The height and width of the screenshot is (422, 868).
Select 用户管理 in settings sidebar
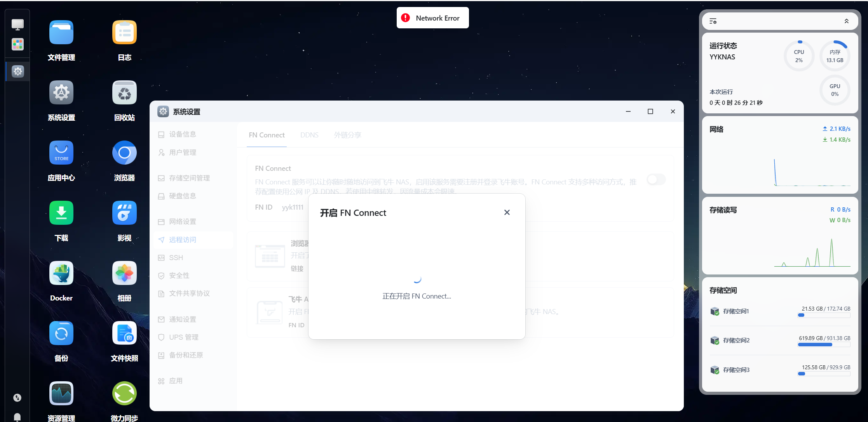193,153
